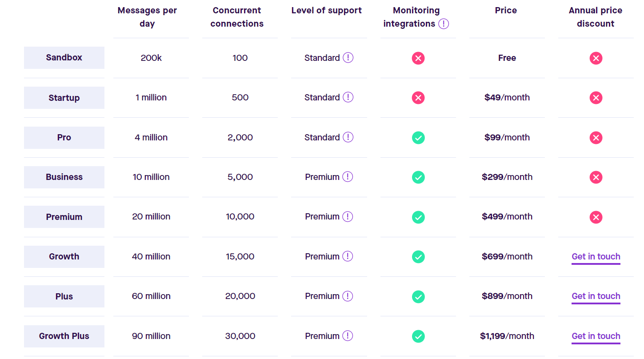
Task: Click info icon in Plus plan support cell
Action: (x=348, y=296)
